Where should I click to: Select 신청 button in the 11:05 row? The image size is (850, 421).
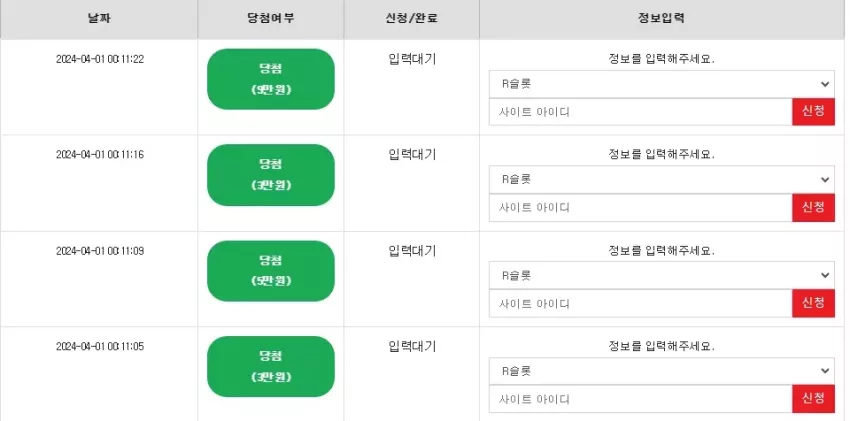point(813,399)
